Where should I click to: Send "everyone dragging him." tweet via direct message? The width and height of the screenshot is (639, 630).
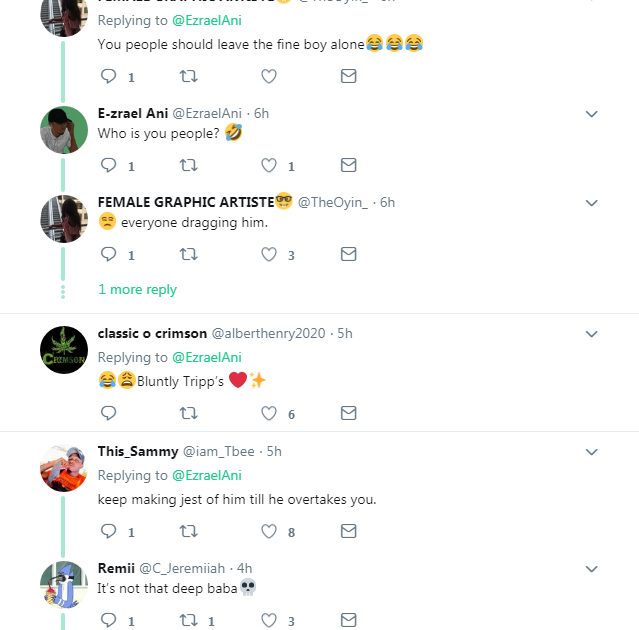348,255
